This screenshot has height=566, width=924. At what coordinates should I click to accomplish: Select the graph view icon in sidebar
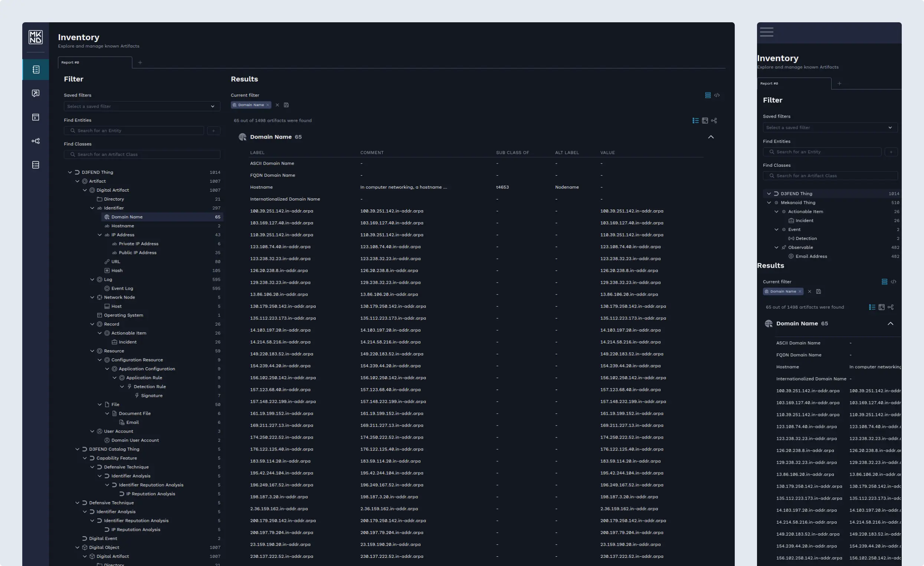tap(36, 141)
